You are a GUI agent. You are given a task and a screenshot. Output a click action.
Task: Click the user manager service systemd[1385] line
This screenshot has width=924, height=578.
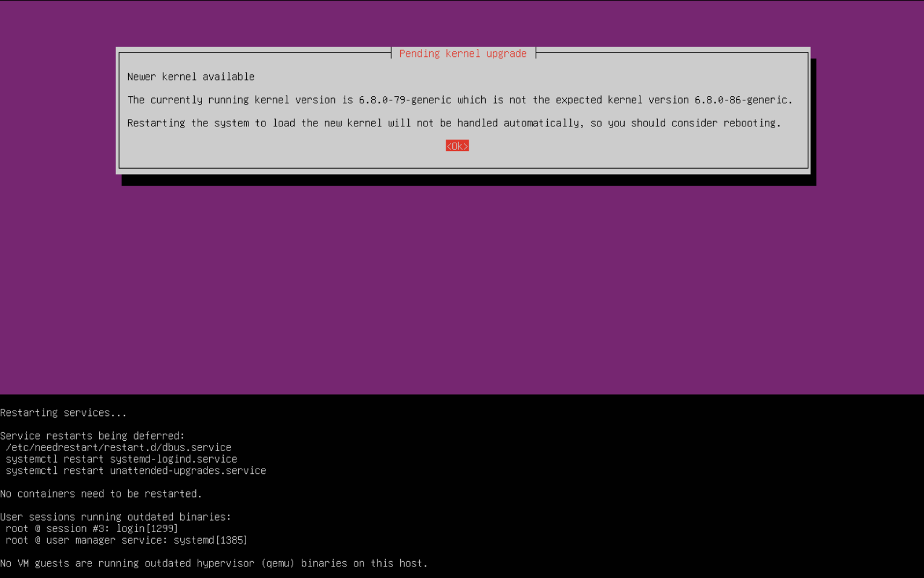point(126,540)
